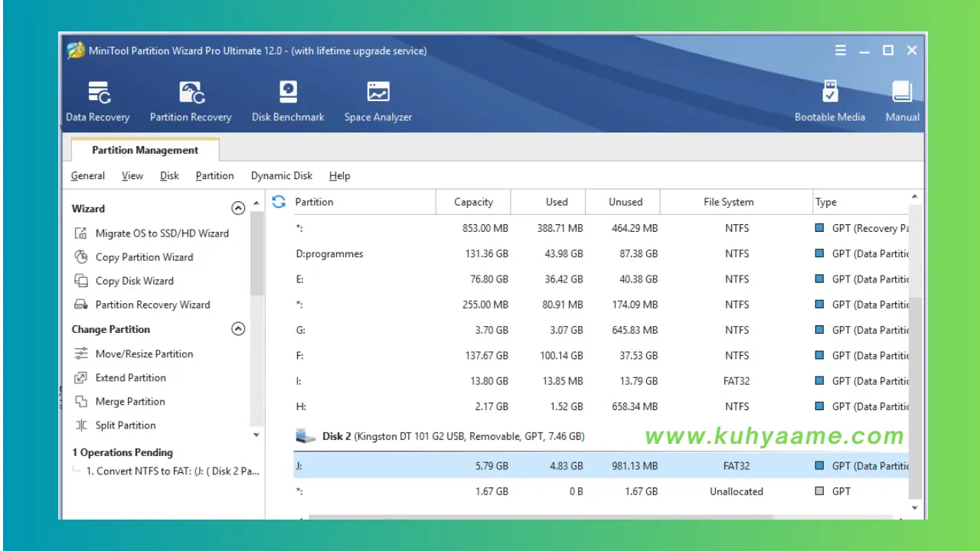
Task: Click the type color square of partition J:
Action: pyautogui.click(x=820, y=465)
